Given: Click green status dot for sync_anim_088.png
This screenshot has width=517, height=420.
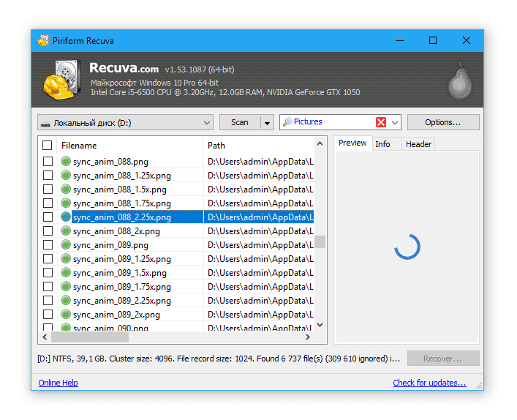Looking at the screenshot, I should [x=66, y=161].
